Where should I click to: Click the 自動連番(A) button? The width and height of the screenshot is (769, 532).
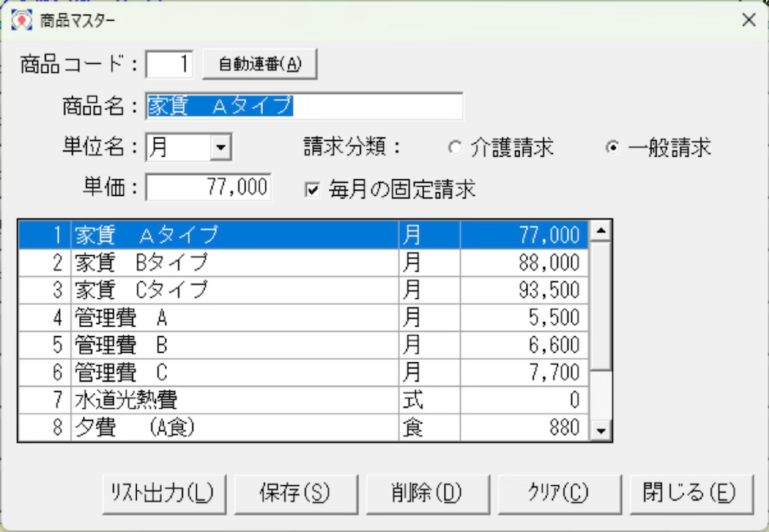[x=259, y=65]
